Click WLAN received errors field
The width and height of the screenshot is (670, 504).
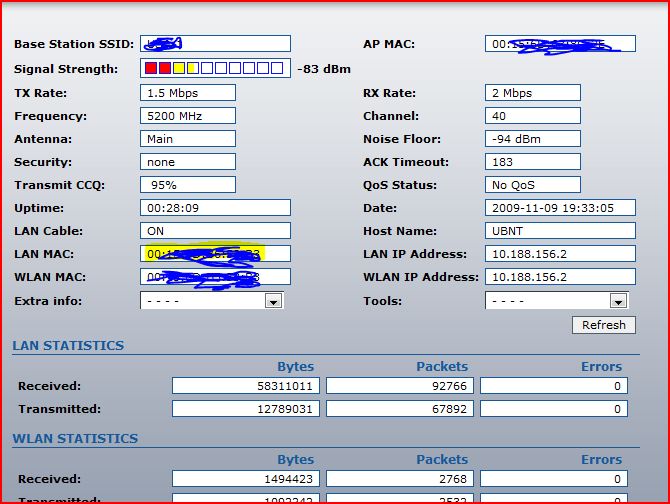pyautogui.click(x=554, y=479)
